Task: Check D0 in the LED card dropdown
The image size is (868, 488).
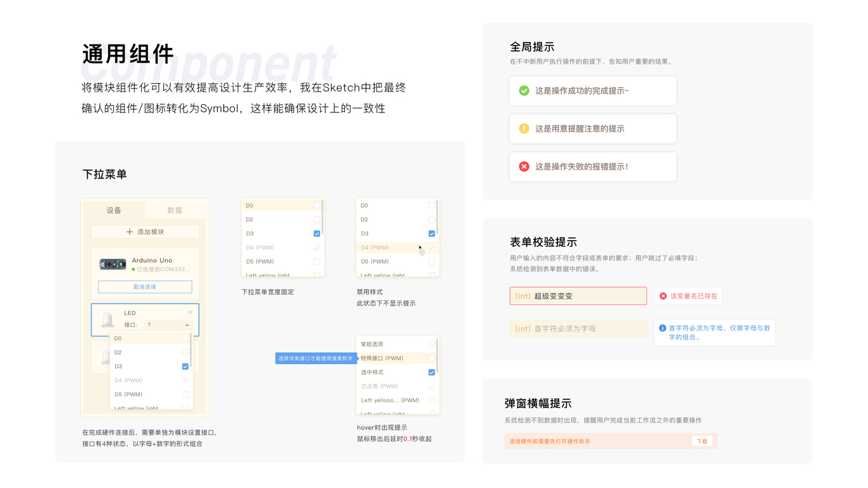Action: tap(186, 339)
